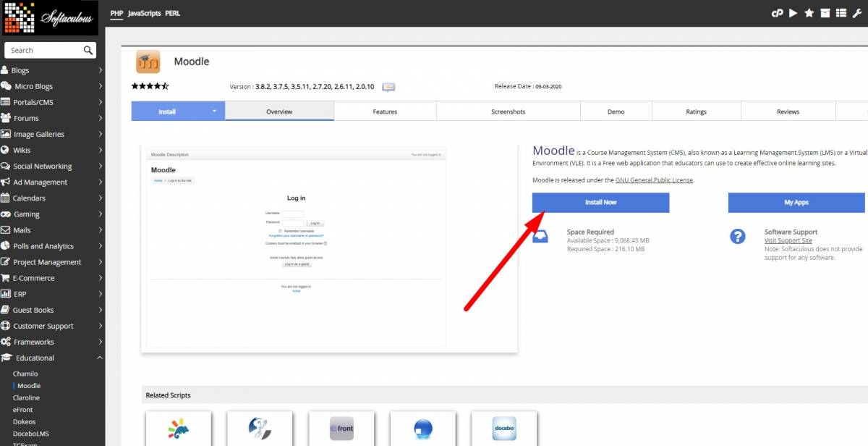The width and height of the screenshot is (868, 446).
Task: Click the Educational graduation cap icon
Action: tap(7, 358)
